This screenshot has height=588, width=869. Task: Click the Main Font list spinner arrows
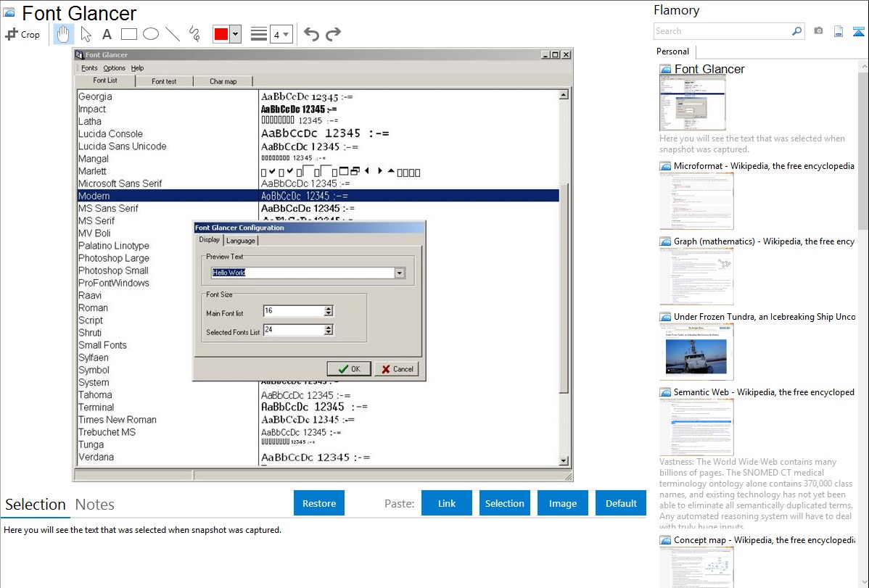click(329, 311)
